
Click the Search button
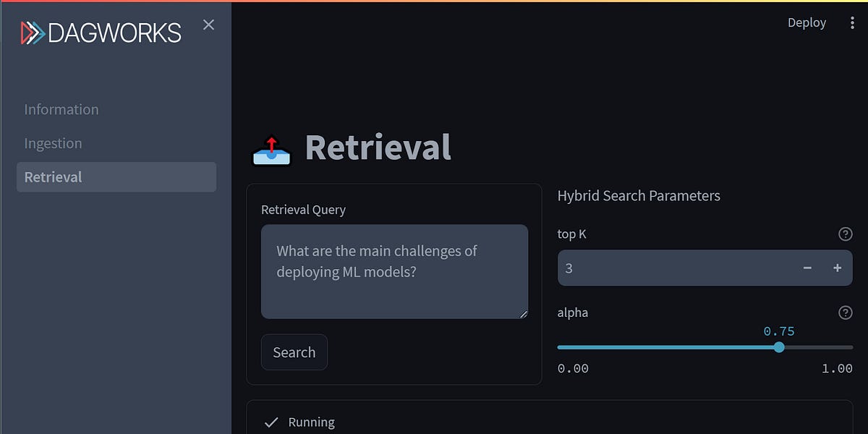(294, 352)
